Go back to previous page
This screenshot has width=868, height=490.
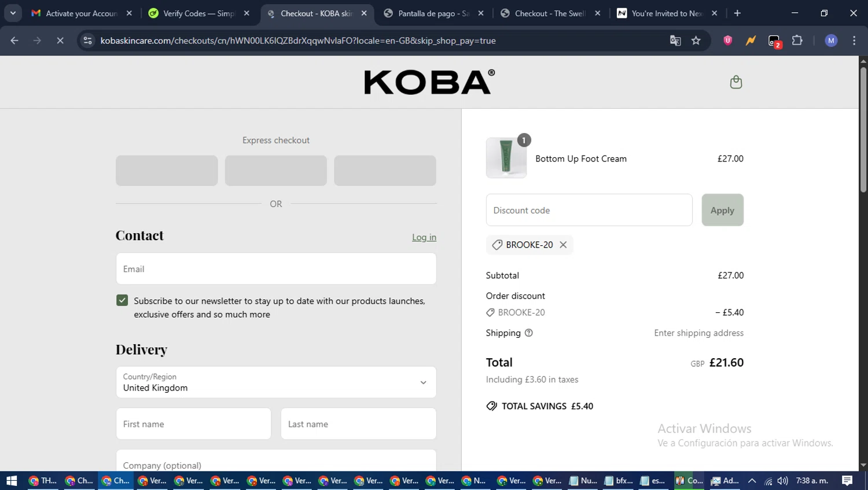[14, 40]
